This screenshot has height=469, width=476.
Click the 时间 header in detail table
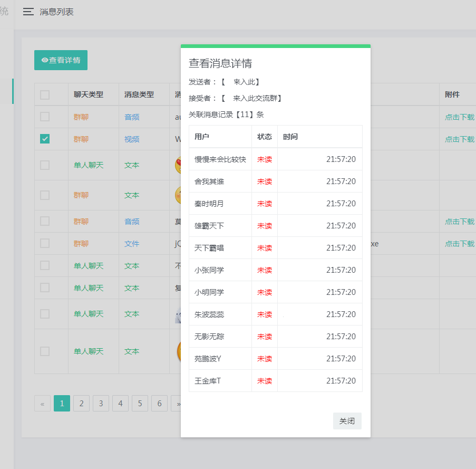click(290, 137)
